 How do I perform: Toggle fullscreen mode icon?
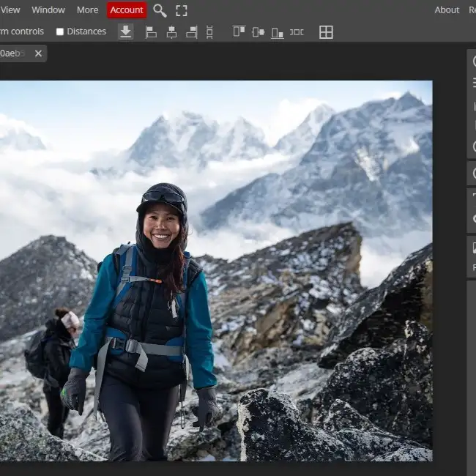point(181,11)
